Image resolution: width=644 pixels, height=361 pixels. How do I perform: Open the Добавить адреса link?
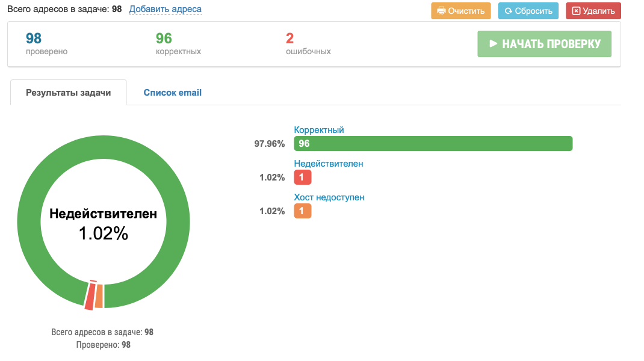(166, 9)
